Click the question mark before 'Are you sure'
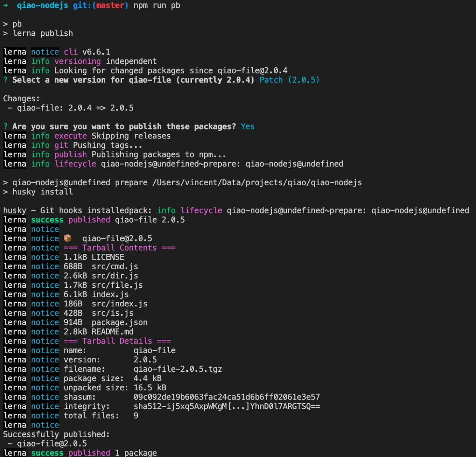476x457 pixels. point(5,126)
